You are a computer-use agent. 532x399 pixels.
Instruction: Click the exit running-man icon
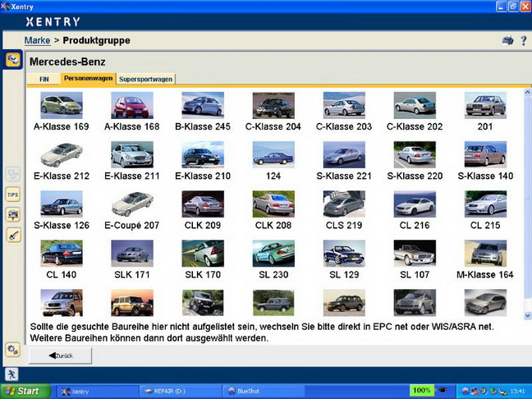click(11, 374)
